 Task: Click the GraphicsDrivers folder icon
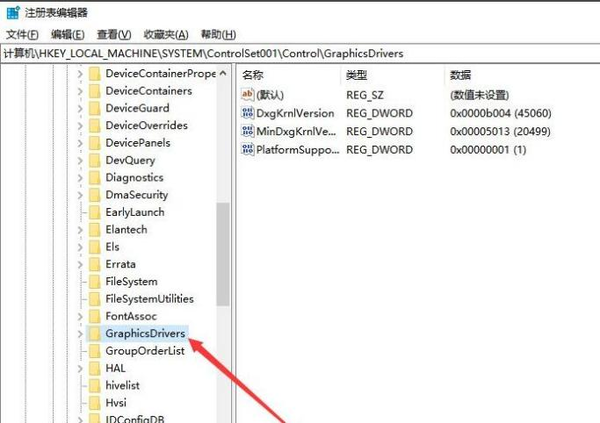pos(95,333)
